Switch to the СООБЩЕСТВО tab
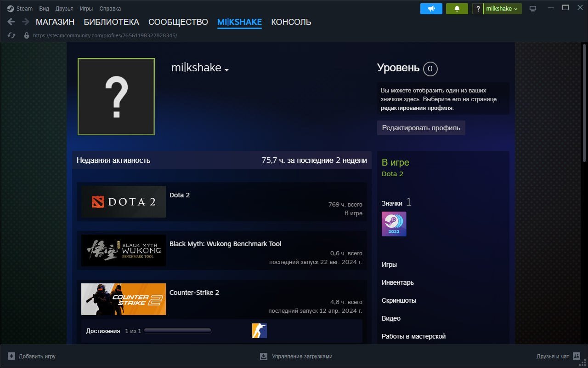 pos(178,22)
